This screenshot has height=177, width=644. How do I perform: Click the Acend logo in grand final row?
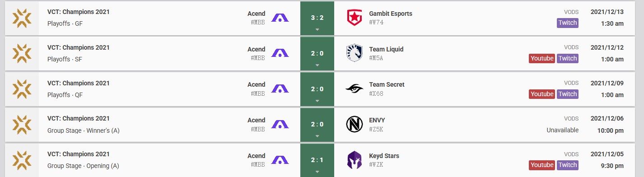coord(280,18)
